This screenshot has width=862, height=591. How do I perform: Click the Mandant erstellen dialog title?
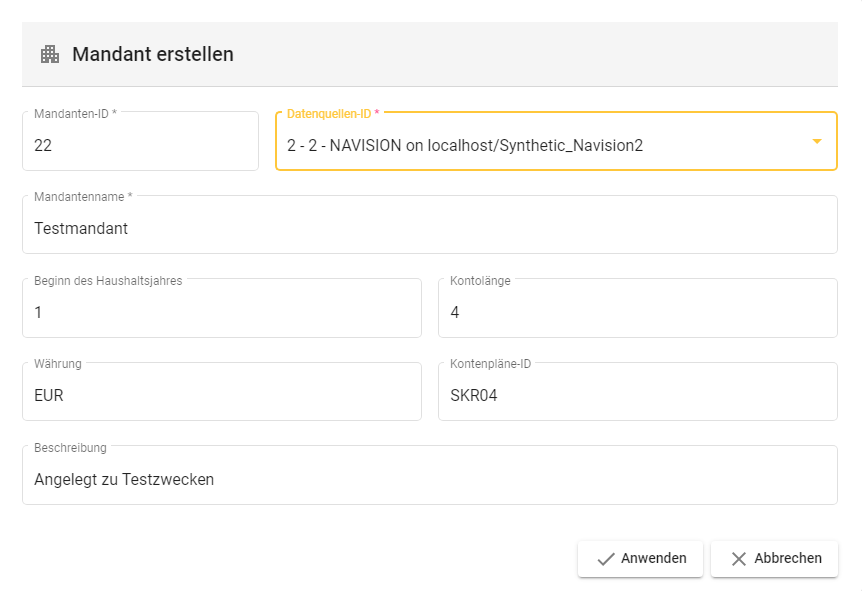153,54
